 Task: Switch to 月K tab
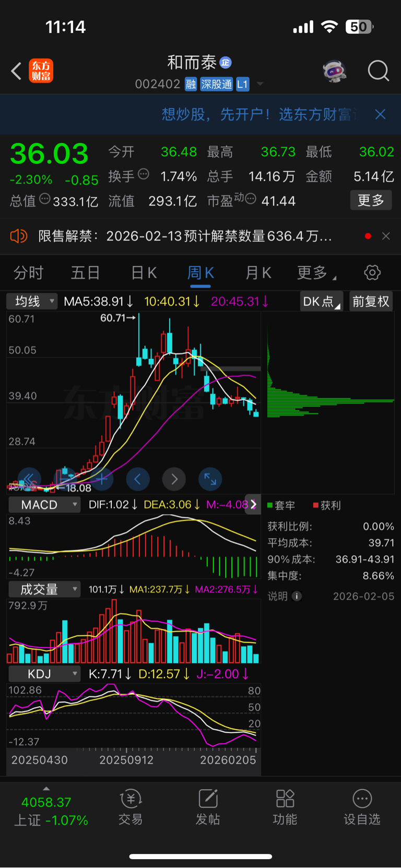258,272
